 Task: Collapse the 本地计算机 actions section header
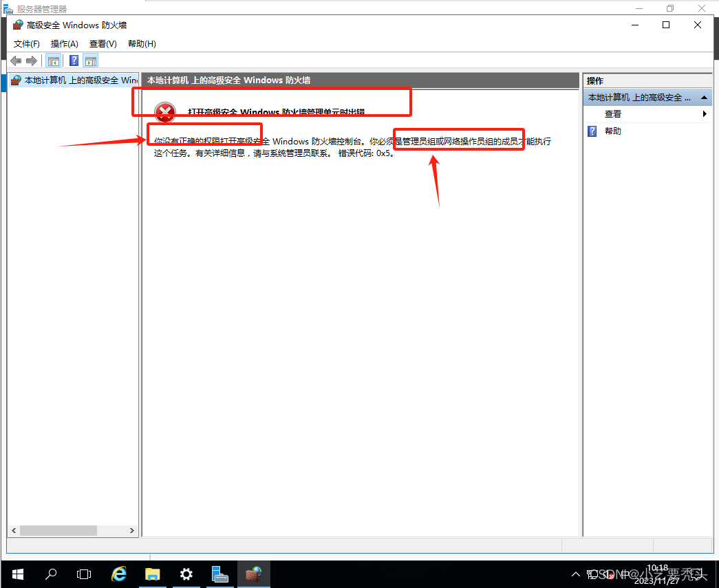tap(704, 98)
